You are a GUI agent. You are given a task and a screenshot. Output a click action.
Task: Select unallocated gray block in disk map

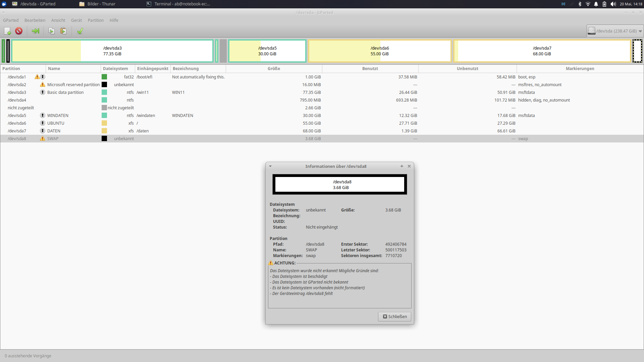click(223, 51)
